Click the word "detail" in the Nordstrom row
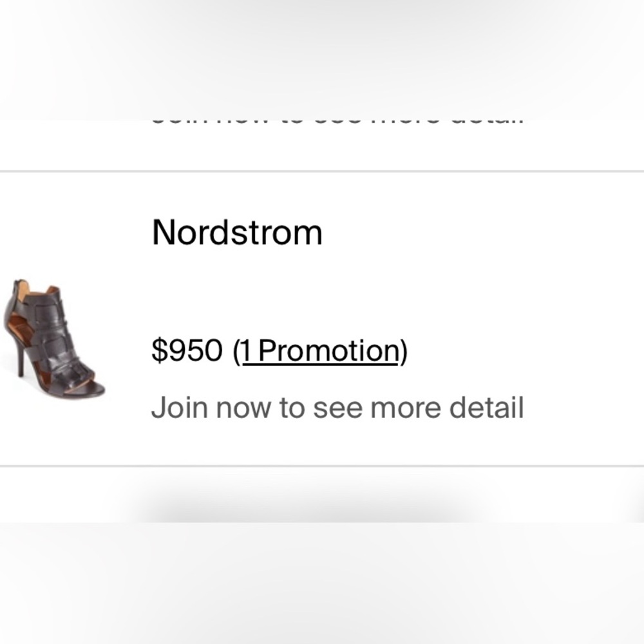644x644 pixels. point(486,408)
